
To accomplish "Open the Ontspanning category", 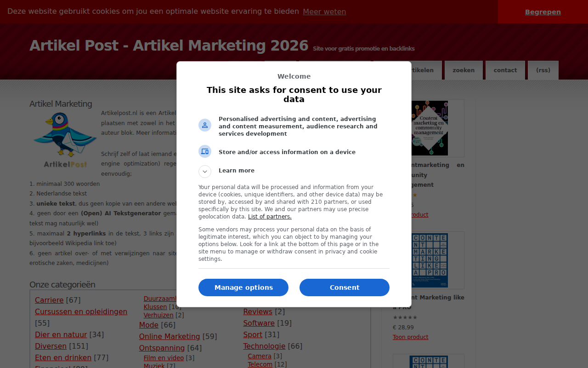I will coord(162,348).
